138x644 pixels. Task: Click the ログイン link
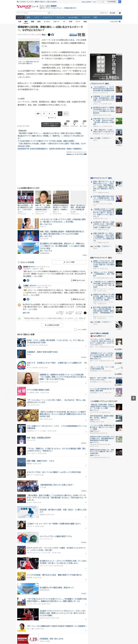[42, 8]
